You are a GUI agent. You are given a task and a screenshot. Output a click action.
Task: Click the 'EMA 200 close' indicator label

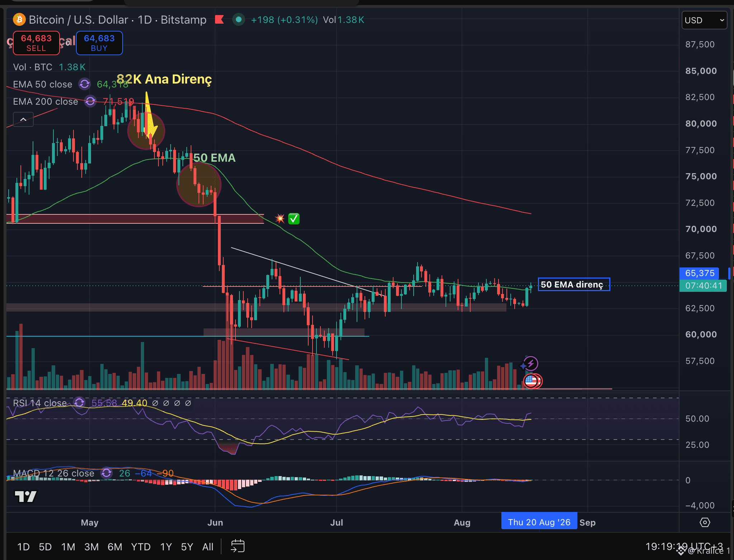pyautogui.click(x=46, y=101)
